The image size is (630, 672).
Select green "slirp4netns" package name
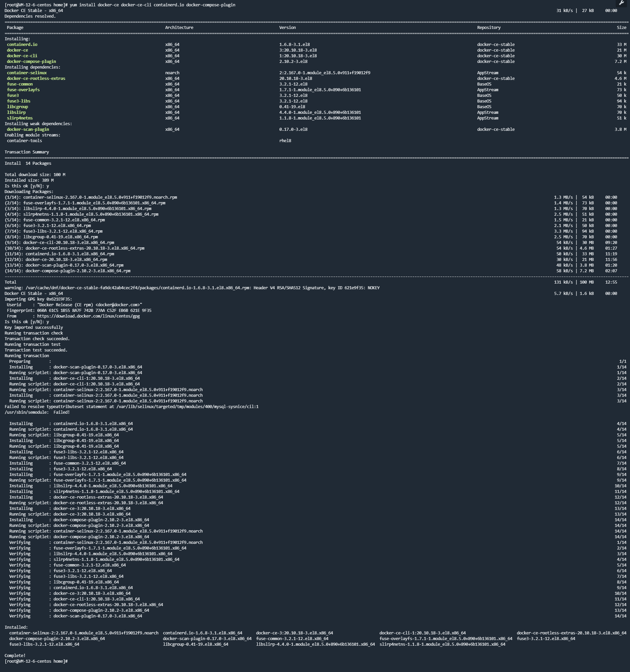20,118
